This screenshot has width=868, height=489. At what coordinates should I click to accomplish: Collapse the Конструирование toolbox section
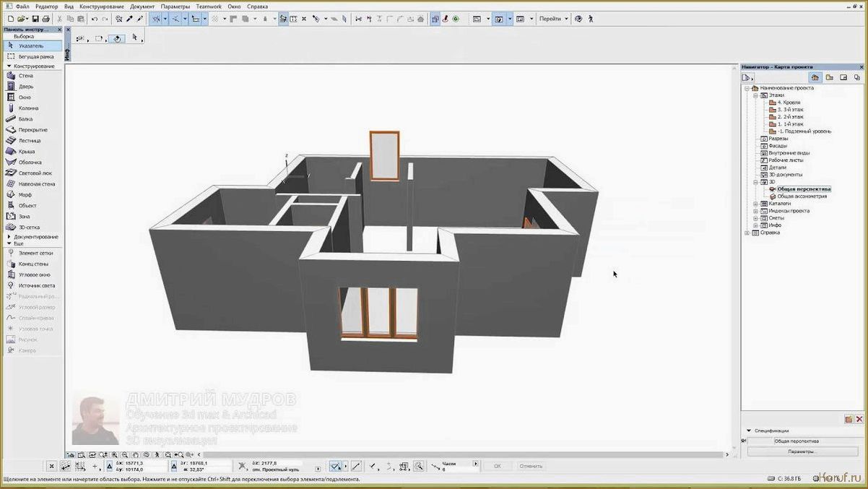pos(9,66)
